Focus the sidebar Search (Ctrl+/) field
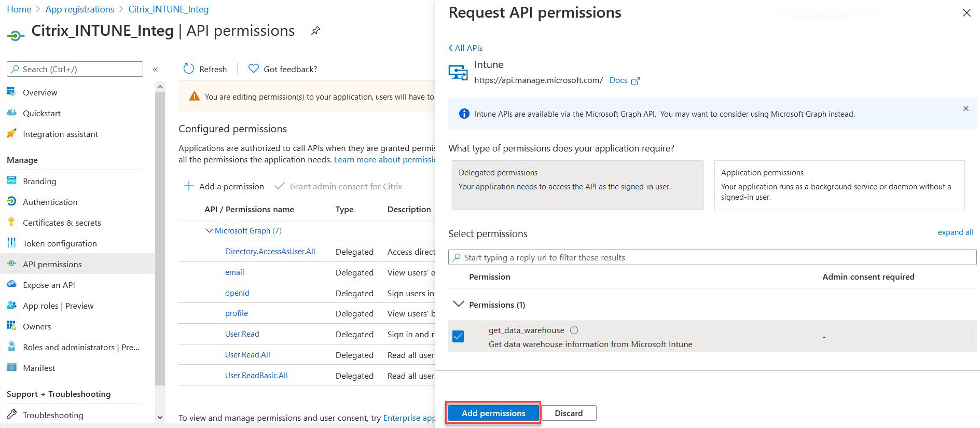The height and width of the screenshot is (428, 980). 75,69
